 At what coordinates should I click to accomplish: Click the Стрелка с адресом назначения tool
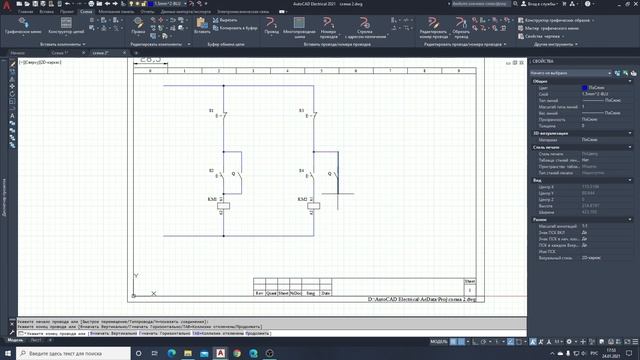pyautogui.click(x=365, y=27)
